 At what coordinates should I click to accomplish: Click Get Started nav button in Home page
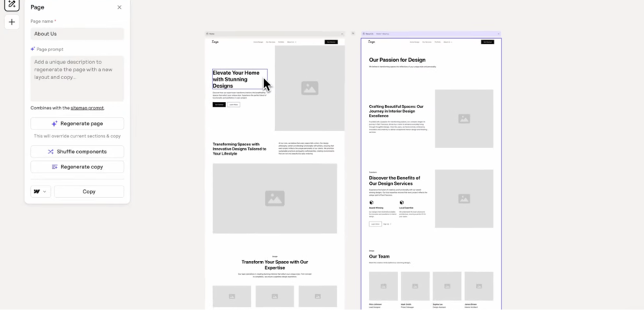[331, 42]
